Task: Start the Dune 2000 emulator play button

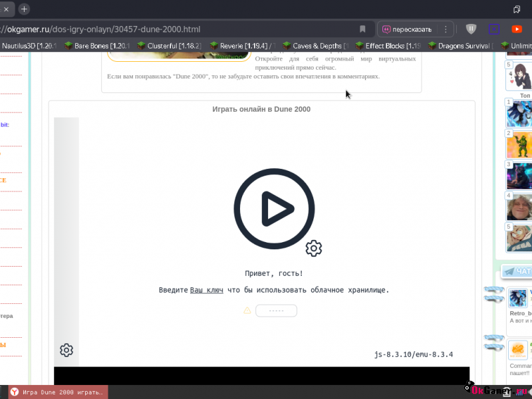Action: click(x=274, y=209)
